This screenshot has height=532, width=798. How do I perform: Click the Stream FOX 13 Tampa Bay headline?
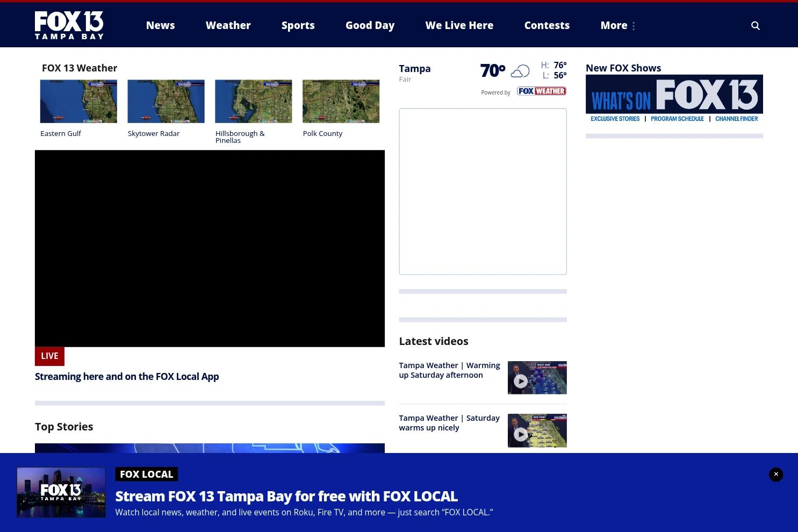pyautogui.click(x=286, y=495)
